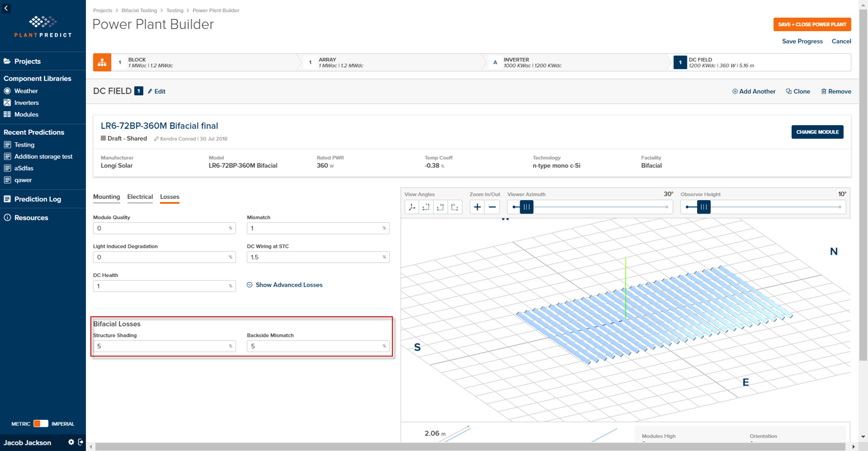Screen dimensions: 868x451
Task: Click Save + Close Power Plant button
Action: (x=812, y=24)
